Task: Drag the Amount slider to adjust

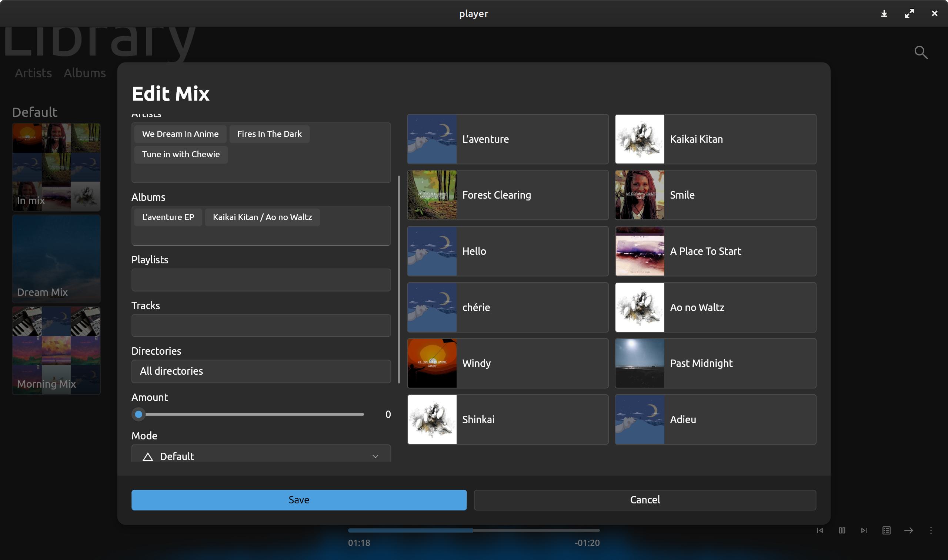Action: (x=138, y=414)
